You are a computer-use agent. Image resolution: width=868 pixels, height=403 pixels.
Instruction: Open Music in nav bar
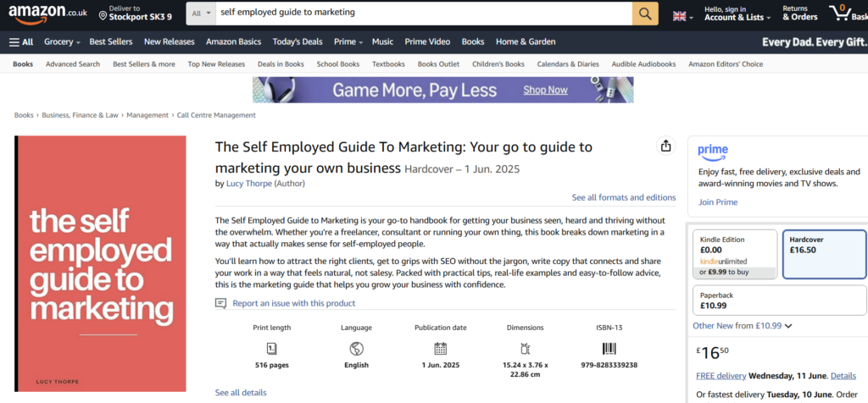pos(382,42)
